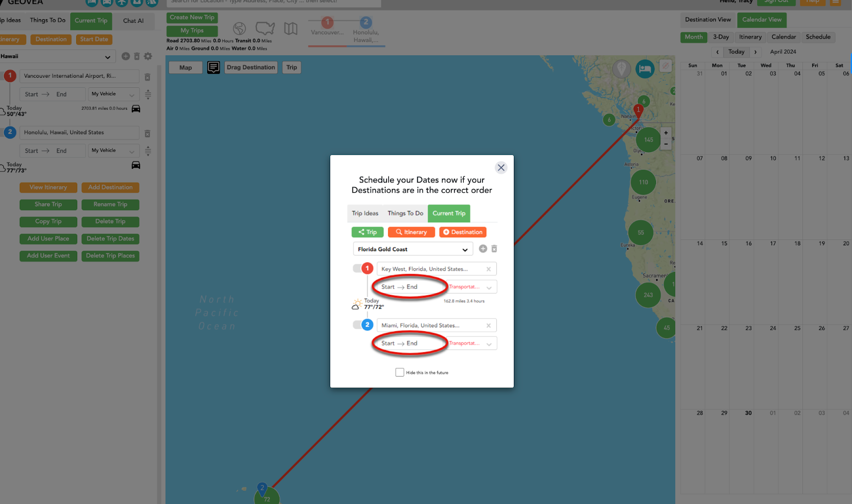The height and width of the screenshot is (504, 852).
Task: Click the View Itinerary button
Action: tap(48, 187)
